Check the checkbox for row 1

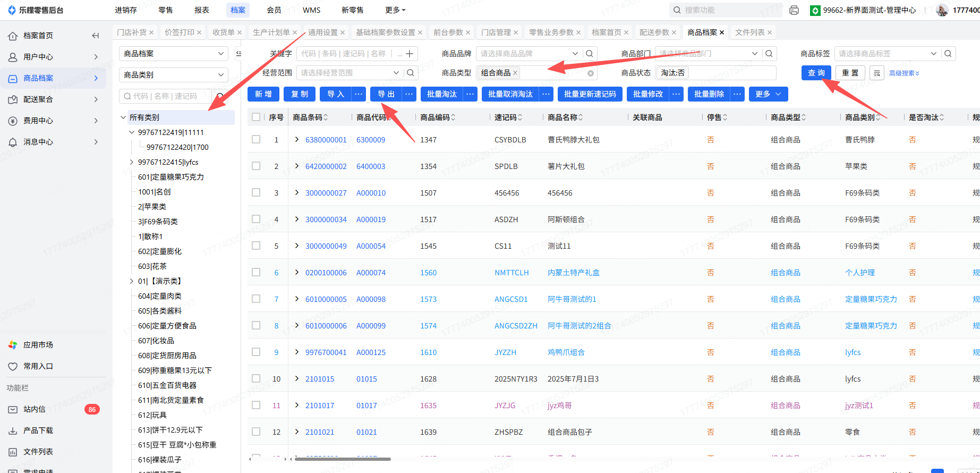click(256, 139)
